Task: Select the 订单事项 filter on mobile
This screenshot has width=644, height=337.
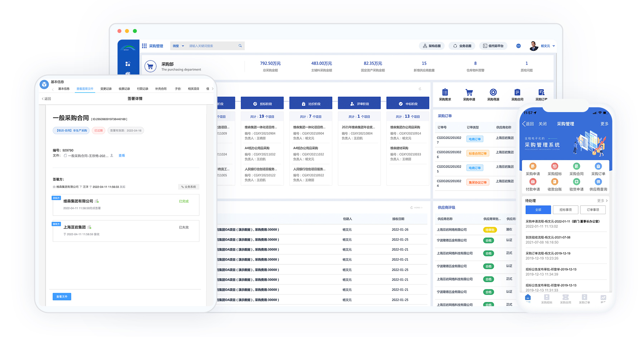Action: [592, 210]
